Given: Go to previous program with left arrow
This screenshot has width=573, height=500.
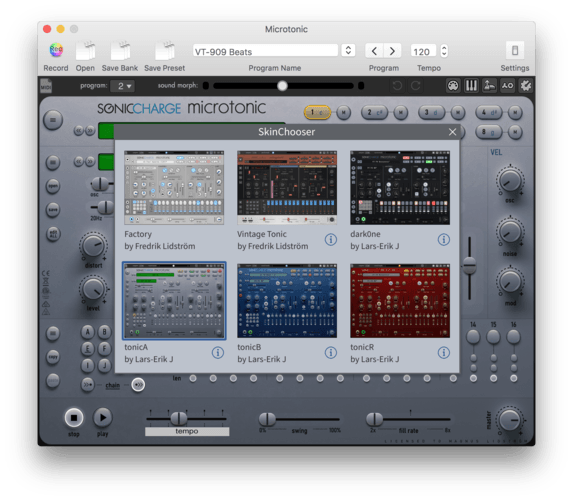Looking at the screenshot, I should pos(375,51).
